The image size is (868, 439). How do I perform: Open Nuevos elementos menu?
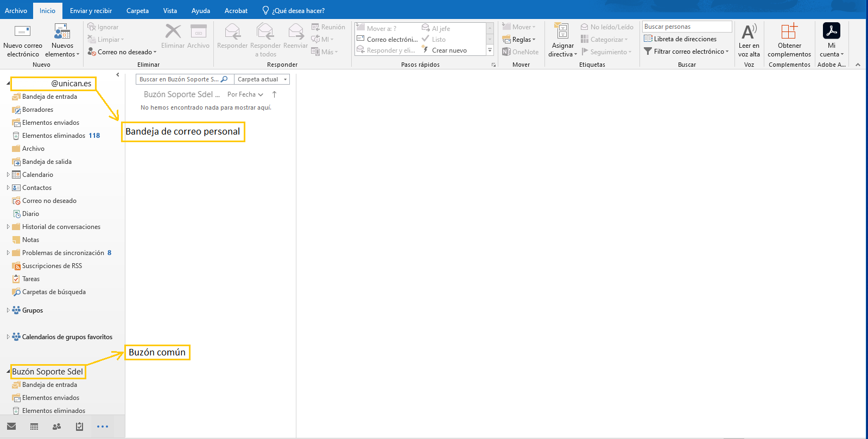click(62, 41)
